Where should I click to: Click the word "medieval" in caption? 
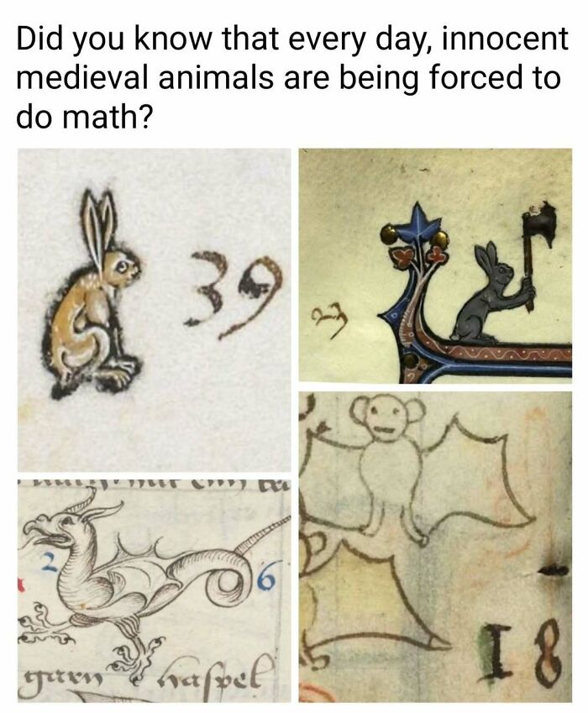tap(82, 77)
